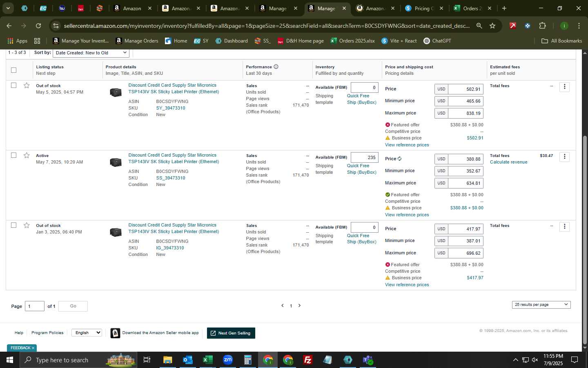Screen dimensions: 588x368
Task: Tick the select-all checkbox in table header
Action: pos(13,70)
